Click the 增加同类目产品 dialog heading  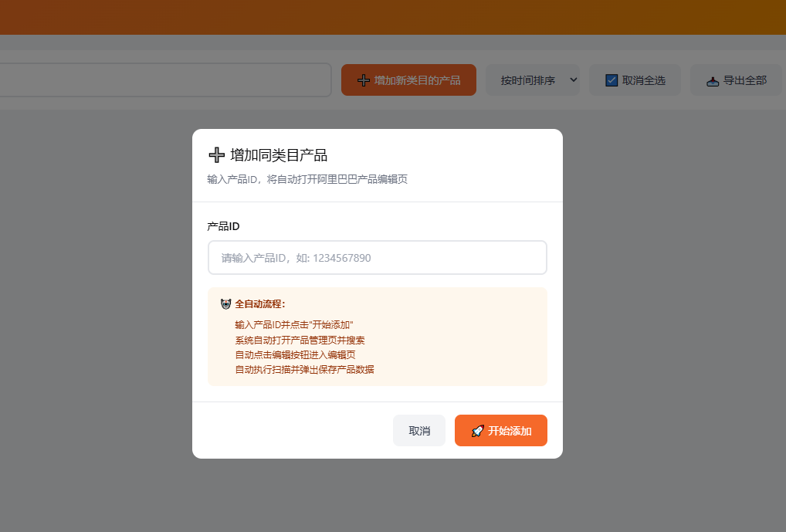pos(279,155)
